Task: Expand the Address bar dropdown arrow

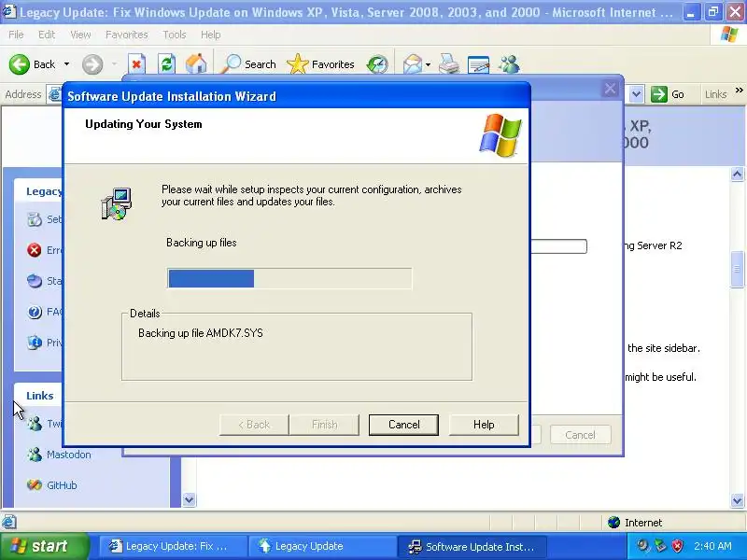Action: [x=637, y=94]
